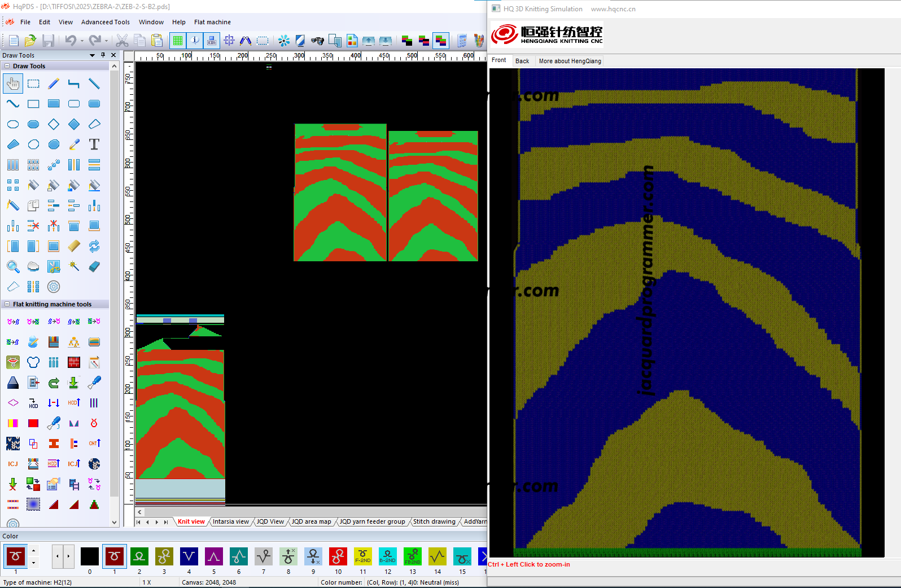Select red color swatch number 10
Viewport: 901px width, 588px height.
(x=338, y=557)
